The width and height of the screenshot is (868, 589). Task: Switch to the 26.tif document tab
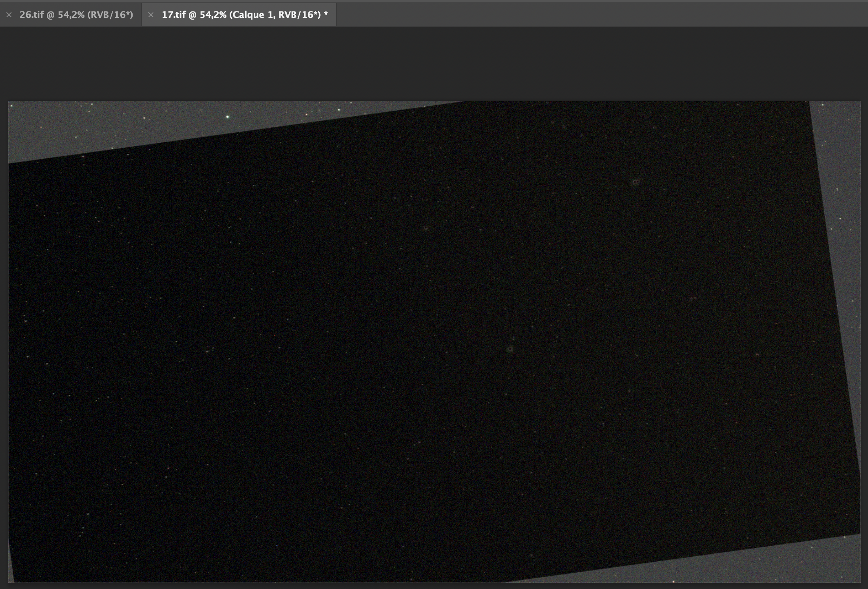pyautogui.click(x=76, y=15)
